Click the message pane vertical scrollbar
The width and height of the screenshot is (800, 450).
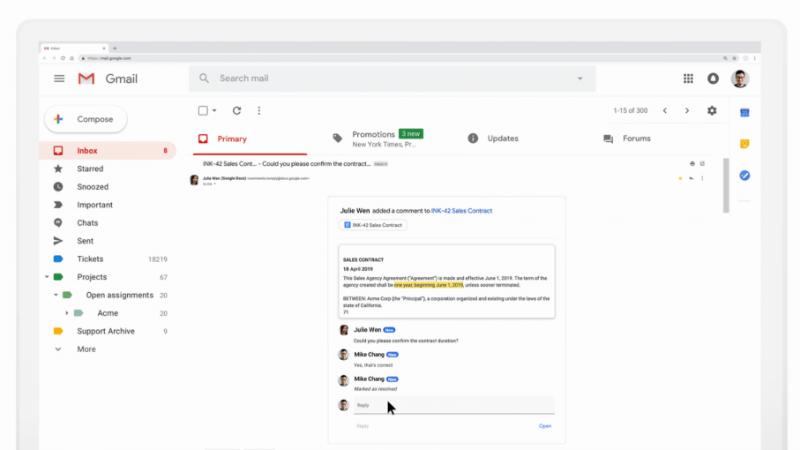[x=726, y=186]
